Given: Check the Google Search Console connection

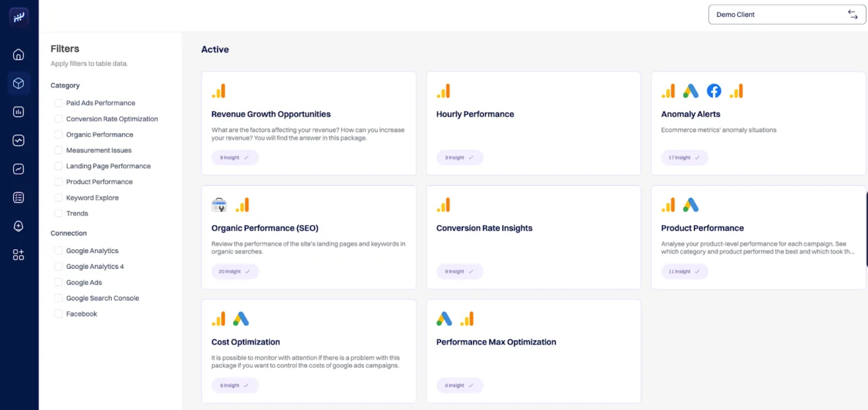Looking at the screenshot, I should (59, 298).
